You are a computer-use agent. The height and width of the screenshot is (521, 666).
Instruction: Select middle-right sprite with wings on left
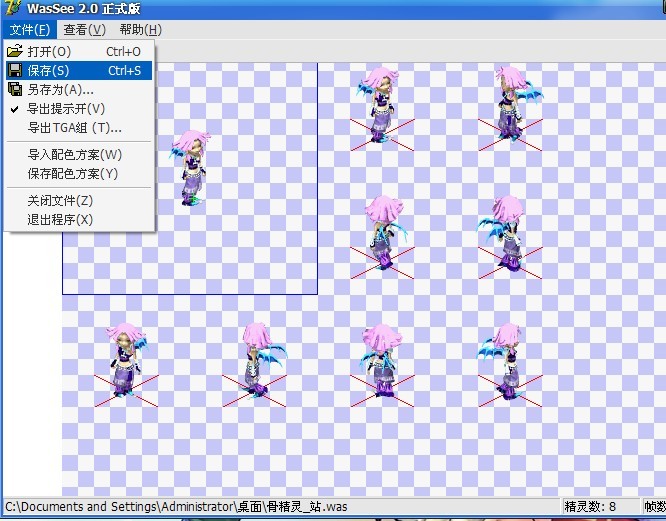pyautogui.click(x=502, y=233)
